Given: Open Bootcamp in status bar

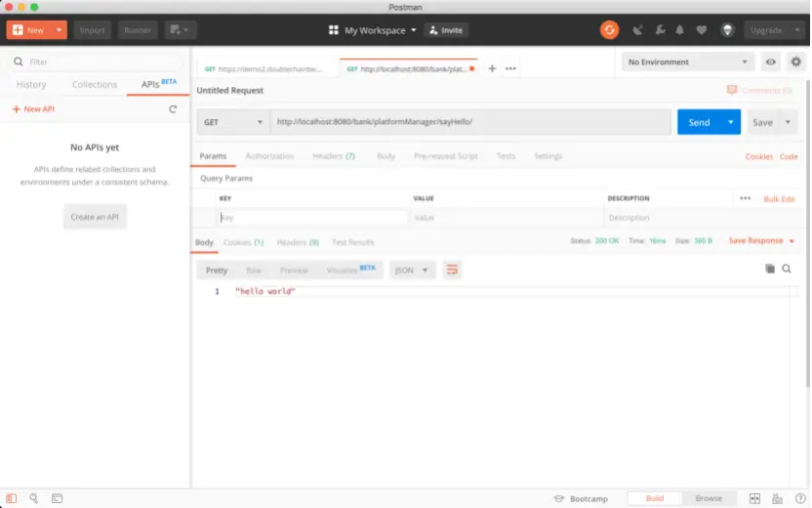Looking at the screenshot, I should tap(581, 498).
